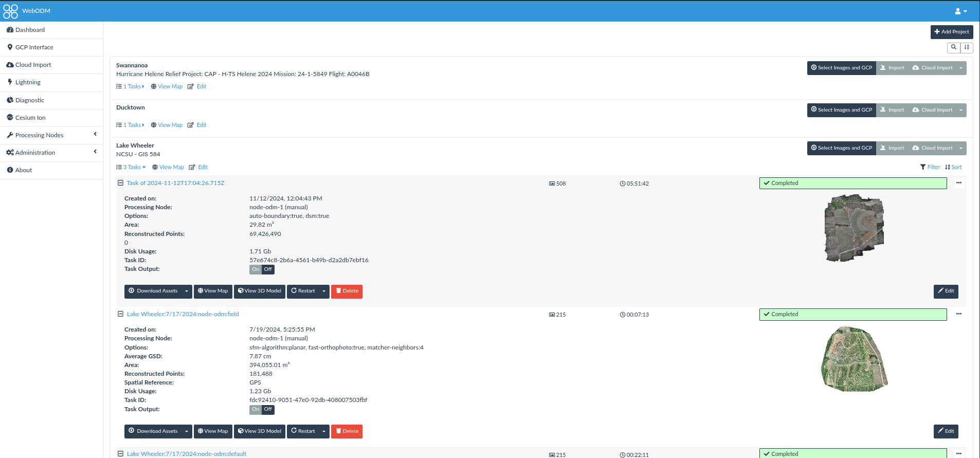Delete the Lake Wheeler field task
The height and width of the screenshot is (458, 980).
[347, 431]
